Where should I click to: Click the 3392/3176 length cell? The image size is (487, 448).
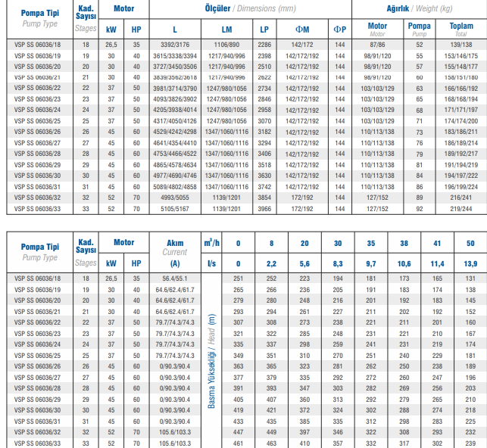point(175,45)
